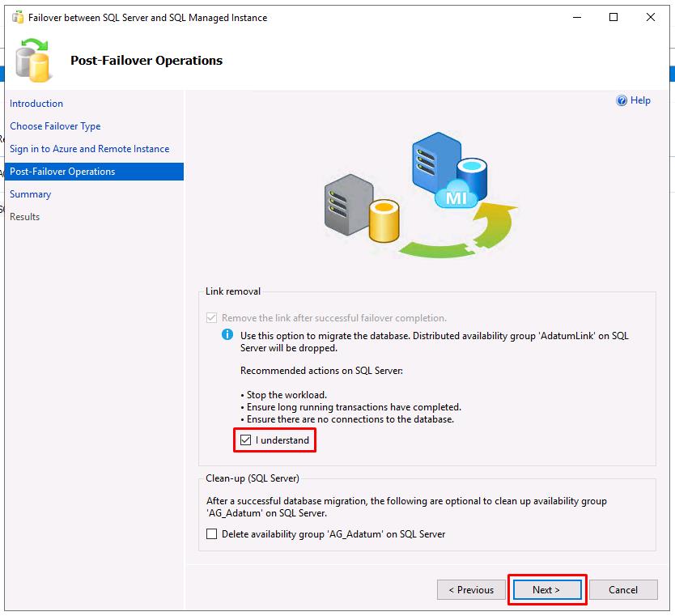Click the failover wizard icon in title bar

tap(18, 18)
